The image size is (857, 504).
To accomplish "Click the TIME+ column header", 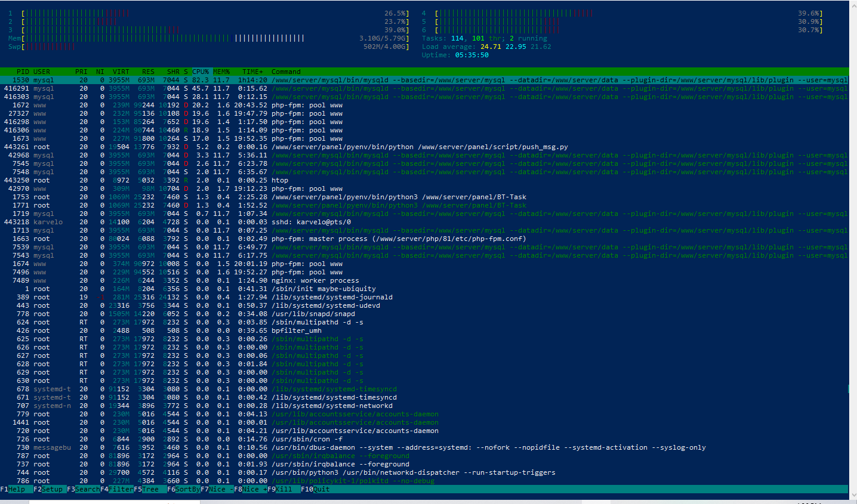I will click(x=252, y=72).
